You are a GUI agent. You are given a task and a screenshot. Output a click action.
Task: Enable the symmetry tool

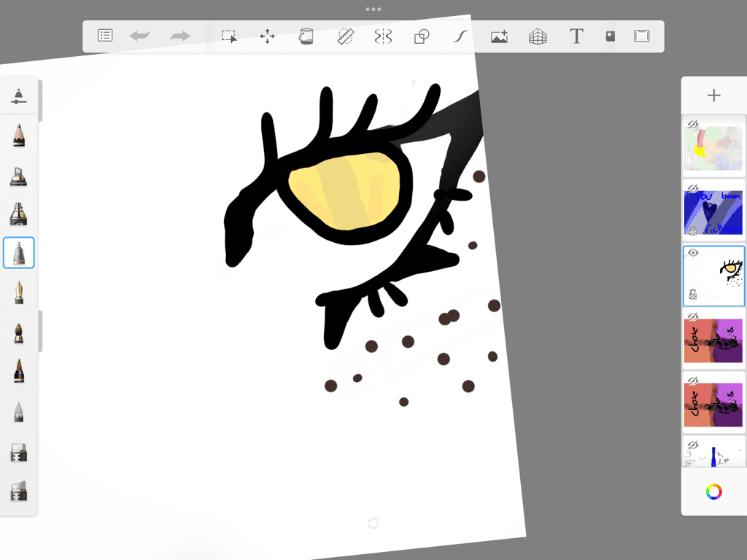(x=383, y=36)
